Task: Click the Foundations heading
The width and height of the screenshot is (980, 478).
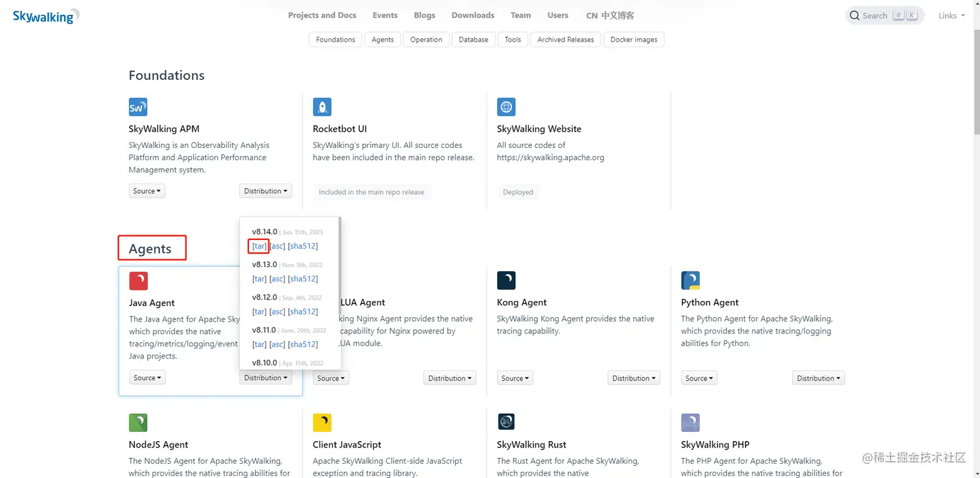Action: (167, 75)
